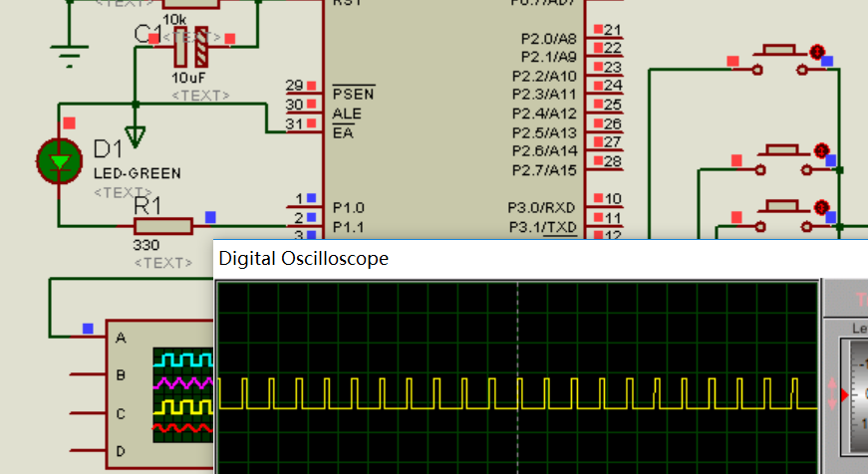
Task: Click the yellow waveform on oscilloscope screen
Action: (517, 393)
